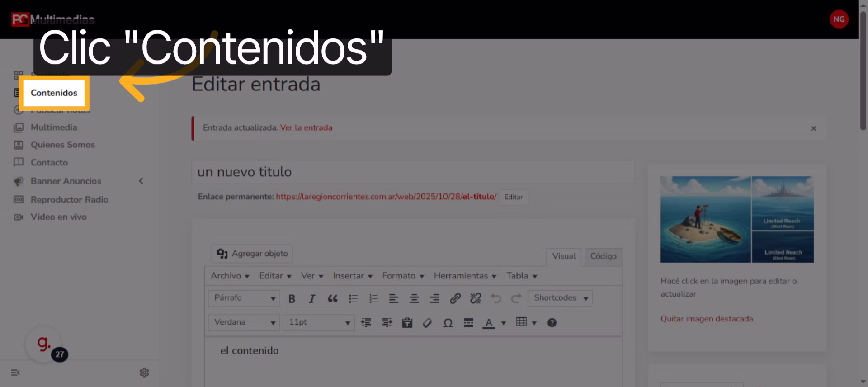Image resolution: width=868 pixels, height=387 pixels.
Task: Insert a blockquote
Action: 333,298
